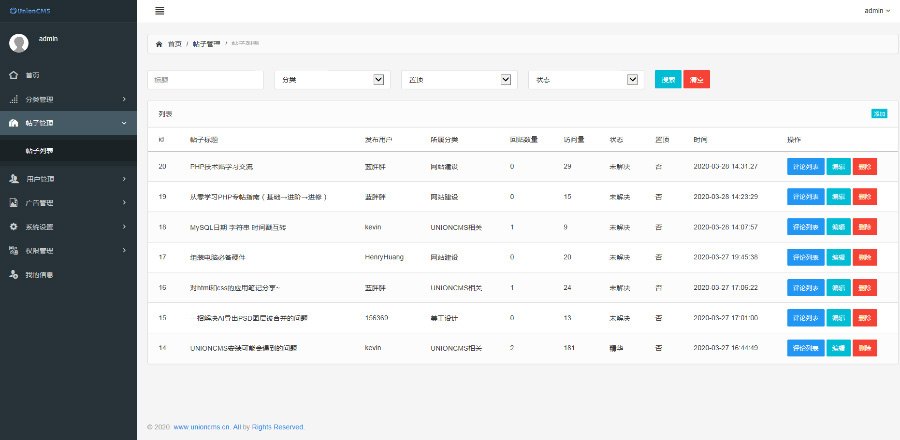Click the UnionCMS logo
Image resolution: width=900 pixels, height=440 pixels.
[x=30, y=11]
